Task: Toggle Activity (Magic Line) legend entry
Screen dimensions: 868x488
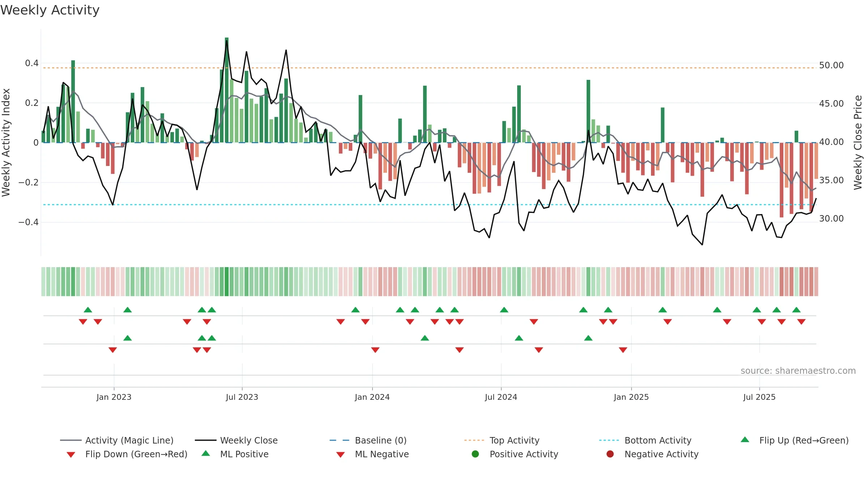Action: coord(116,440)
